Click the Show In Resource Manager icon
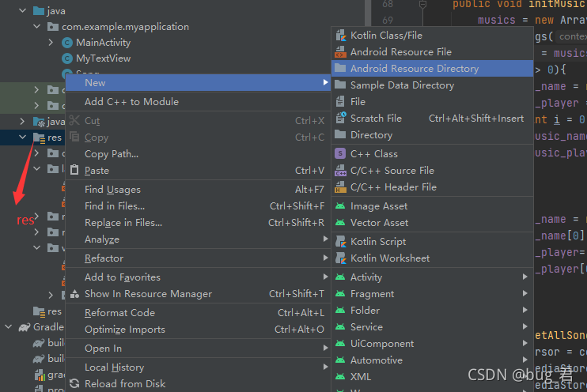Screen dimensions: 587x392 [74, 294]
